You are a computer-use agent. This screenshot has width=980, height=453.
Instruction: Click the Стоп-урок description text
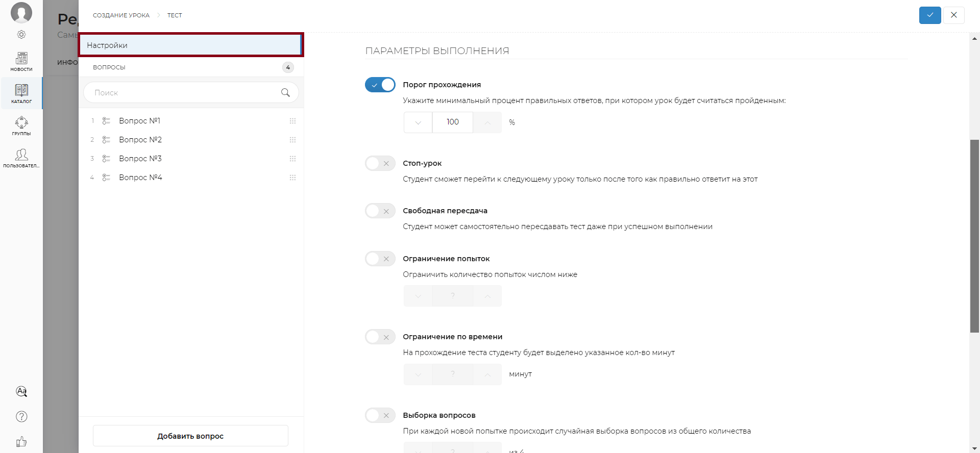click(x=580, y=179)
